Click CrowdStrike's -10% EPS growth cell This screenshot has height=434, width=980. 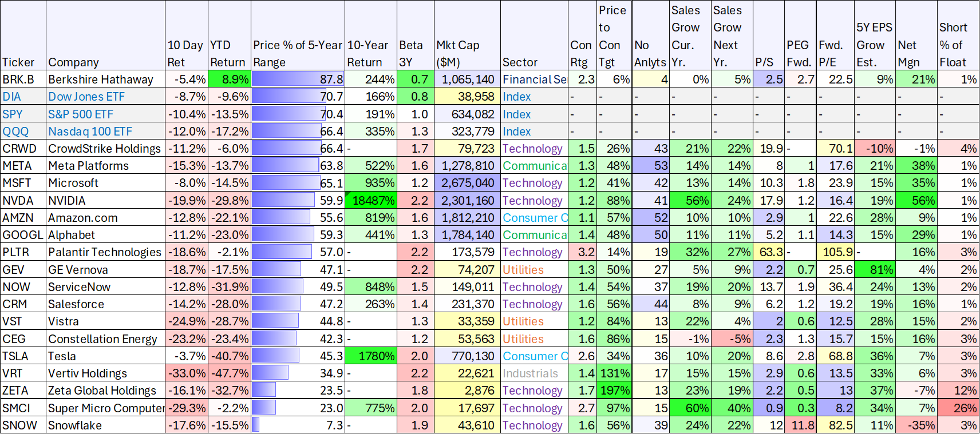[x=875, y=148]
